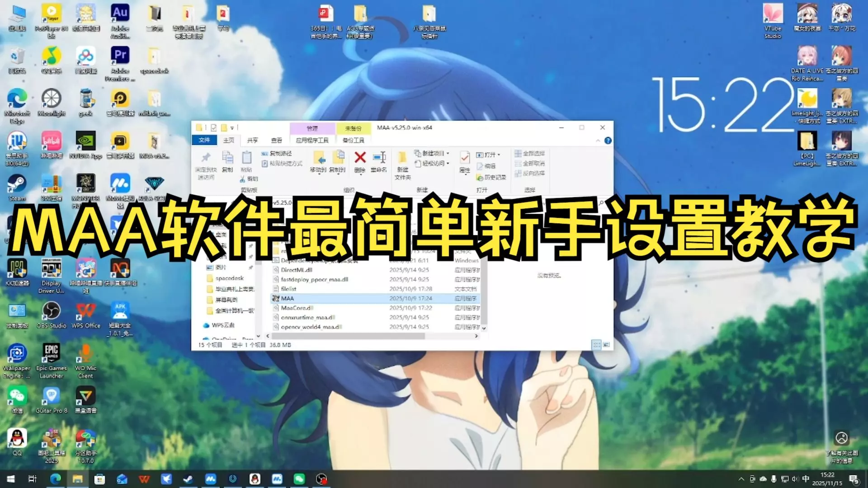The image size is (868, 488).
Task: Open the notification center icon
Action: (854, 479)
